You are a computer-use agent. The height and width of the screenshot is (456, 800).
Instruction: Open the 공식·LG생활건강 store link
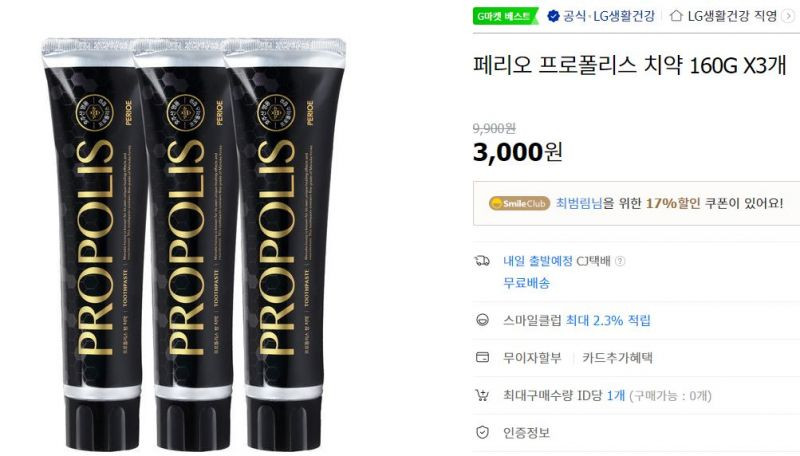(608, 16)
